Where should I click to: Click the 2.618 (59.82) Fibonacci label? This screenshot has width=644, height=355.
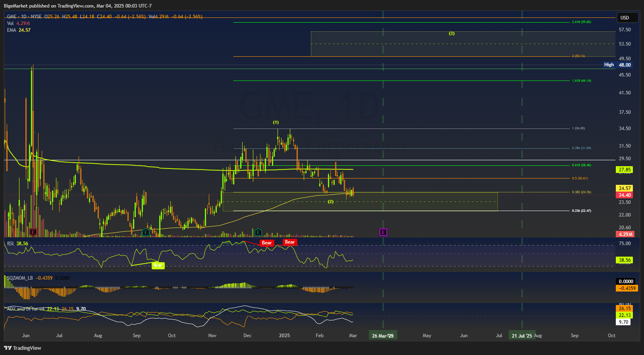tap(581, 22)
